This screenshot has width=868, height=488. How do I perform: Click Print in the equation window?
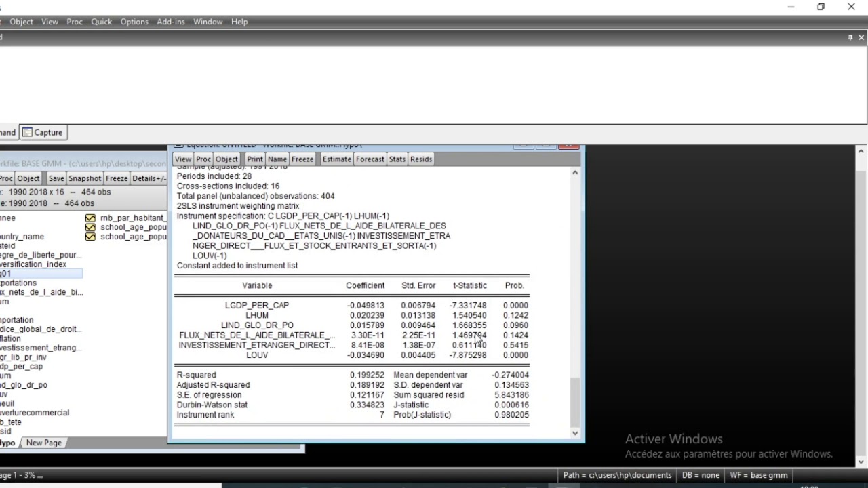click(x=255, y=159)
